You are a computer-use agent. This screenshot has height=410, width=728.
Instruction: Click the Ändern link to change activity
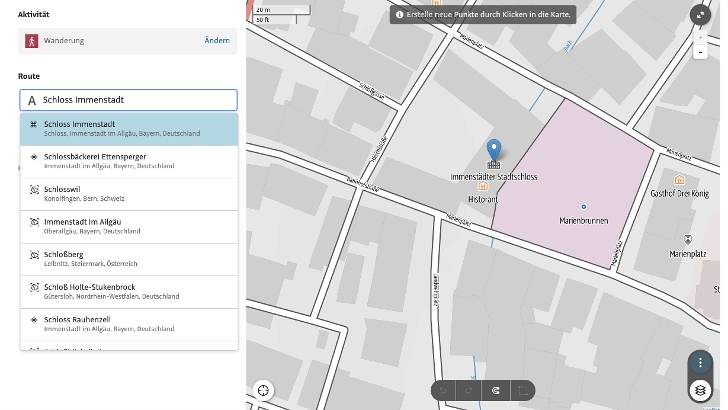pyautogui.click(x=216, y=41)
